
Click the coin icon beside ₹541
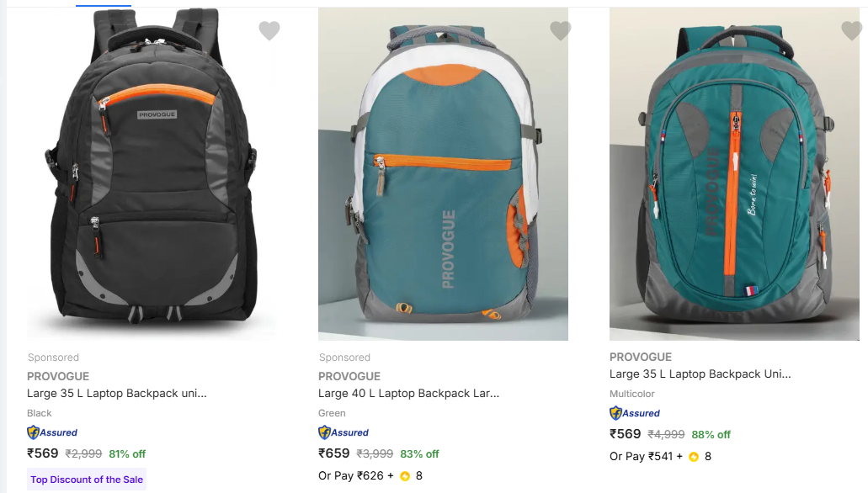tap(694, 457)
